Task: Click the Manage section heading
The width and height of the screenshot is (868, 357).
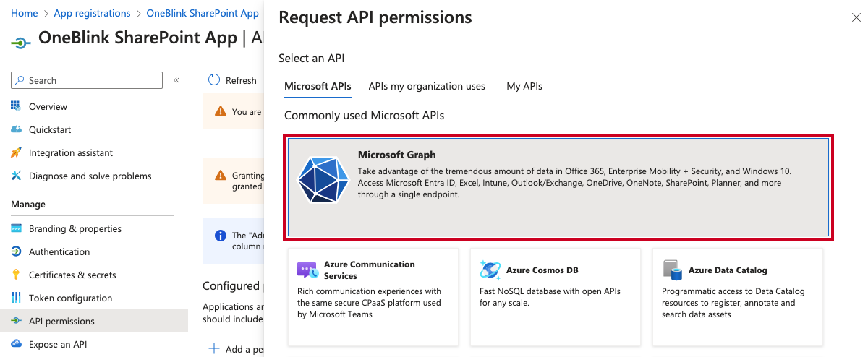Action: pyautogui.click(x=28, y=205)
